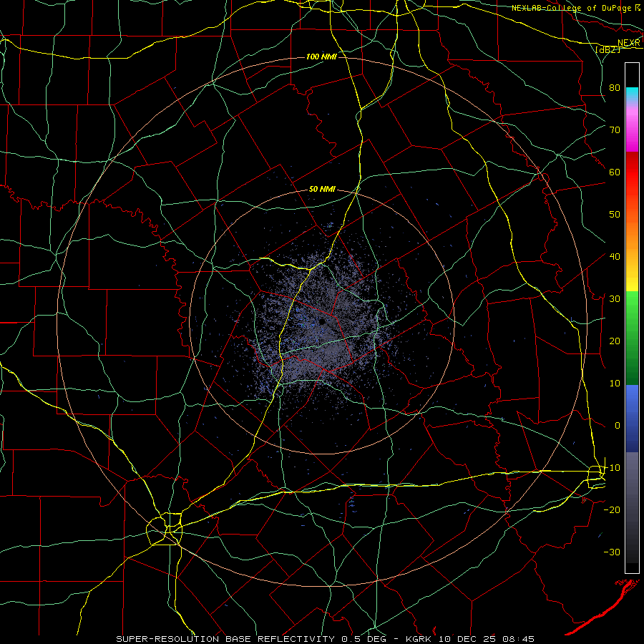This screenshot has width=644, height=644.
Task: Click the black radar site dot at the center
Action: tap(323, 321)
